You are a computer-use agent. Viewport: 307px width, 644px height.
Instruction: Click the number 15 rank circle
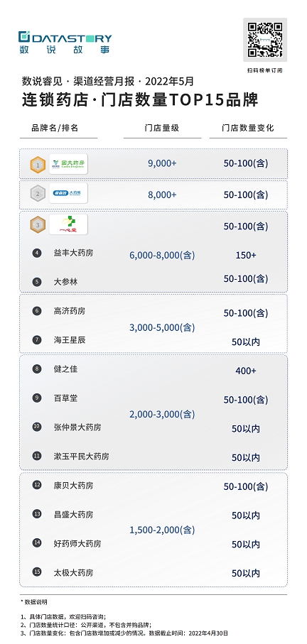click(37, 572)
